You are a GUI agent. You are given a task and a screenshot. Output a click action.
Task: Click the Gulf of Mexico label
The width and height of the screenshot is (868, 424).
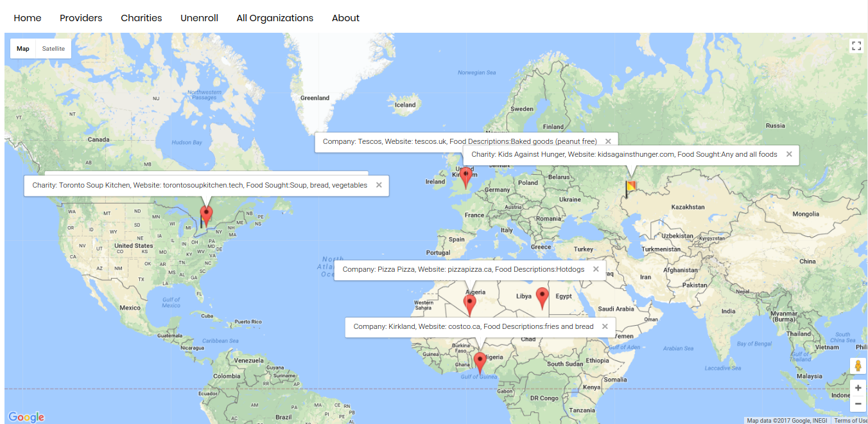point(171,303)
